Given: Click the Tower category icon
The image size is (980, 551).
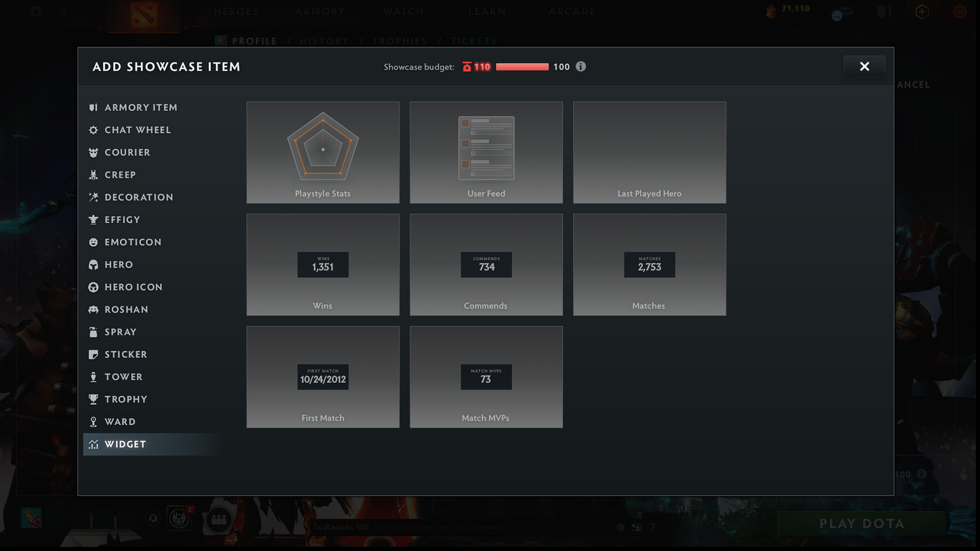Looking at the screenshot, I should click(94, 376).
